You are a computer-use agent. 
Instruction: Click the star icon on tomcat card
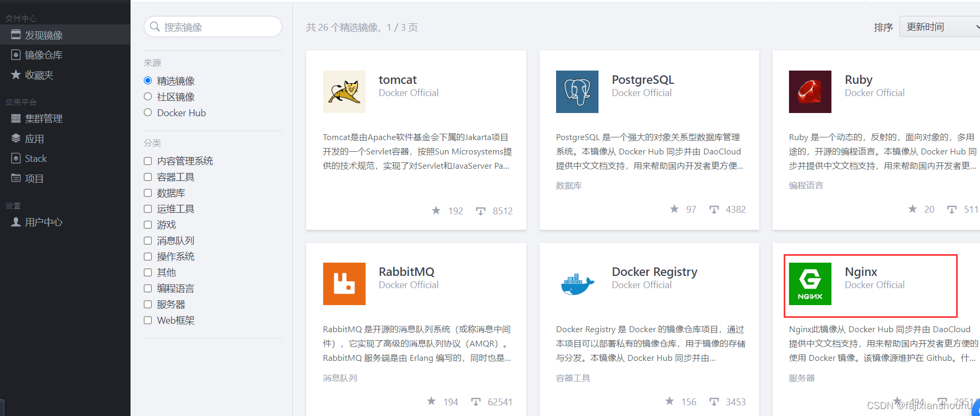436,211
